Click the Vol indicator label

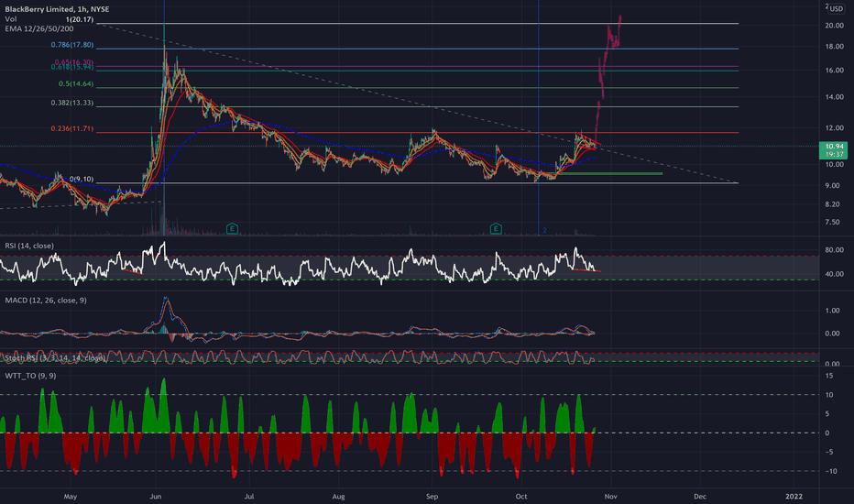[11, 18]
